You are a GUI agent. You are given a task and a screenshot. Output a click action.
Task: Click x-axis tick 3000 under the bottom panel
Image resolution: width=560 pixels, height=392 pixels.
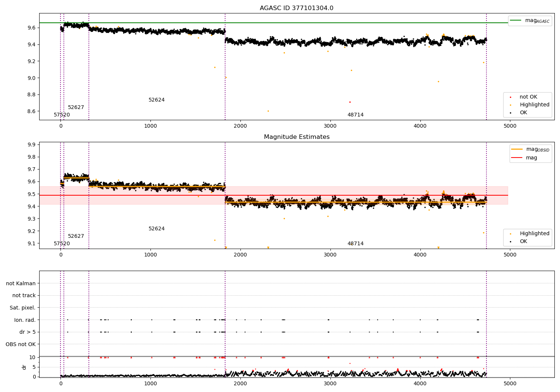[x=330, y=384]
